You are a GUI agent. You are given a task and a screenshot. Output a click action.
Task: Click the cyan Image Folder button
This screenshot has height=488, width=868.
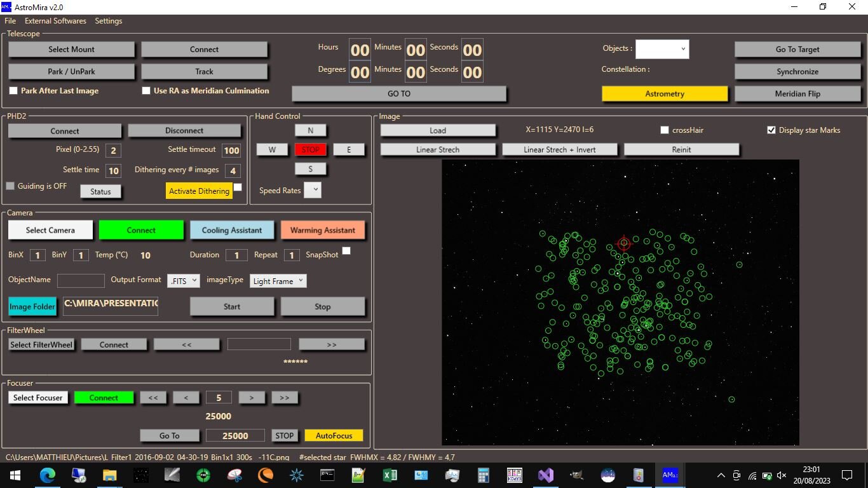pyautogui.click(x=32, y=306)
